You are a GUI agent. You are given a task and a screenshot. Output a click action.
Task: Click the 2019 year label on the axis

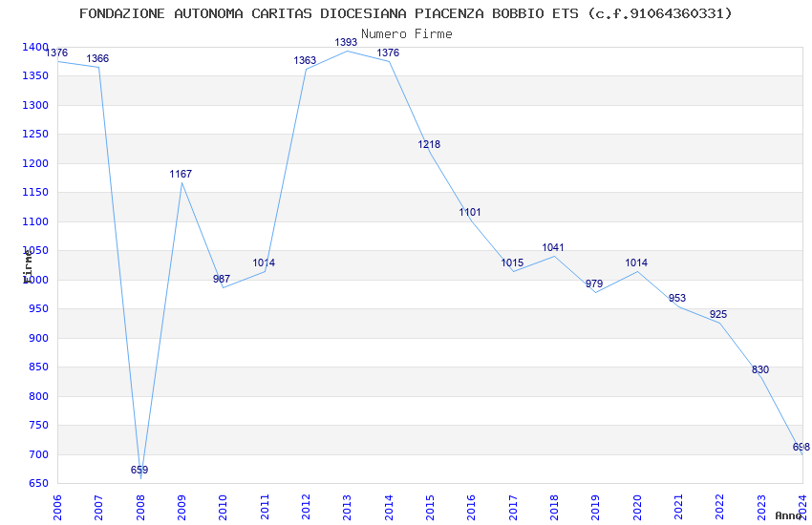[x=595, y=508]
